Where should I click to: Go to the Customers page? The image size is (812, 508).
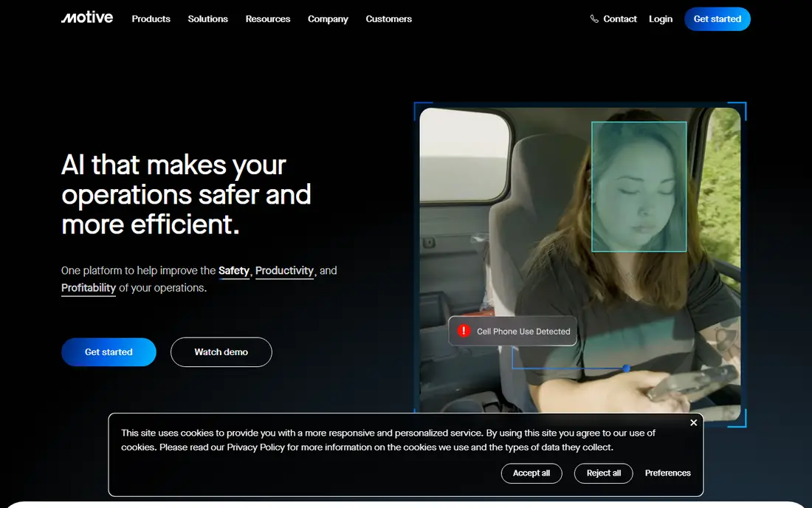[x=388, y=19]
